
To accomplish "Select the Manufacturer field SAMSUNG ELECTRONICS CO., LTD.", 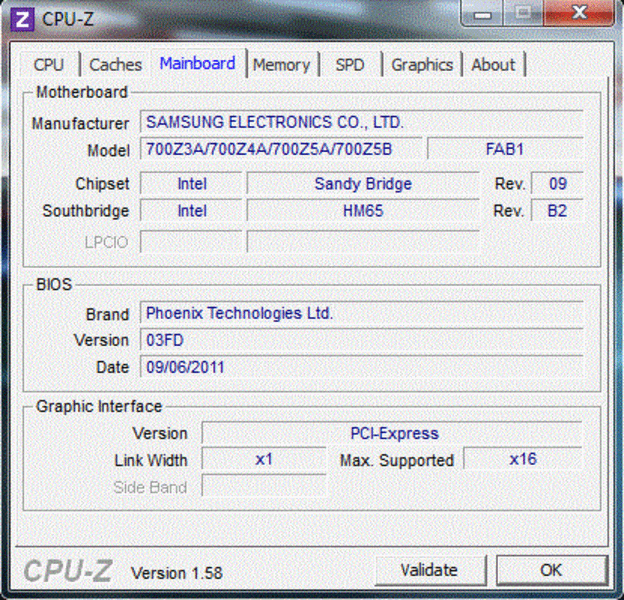I will tap(361, 122).
